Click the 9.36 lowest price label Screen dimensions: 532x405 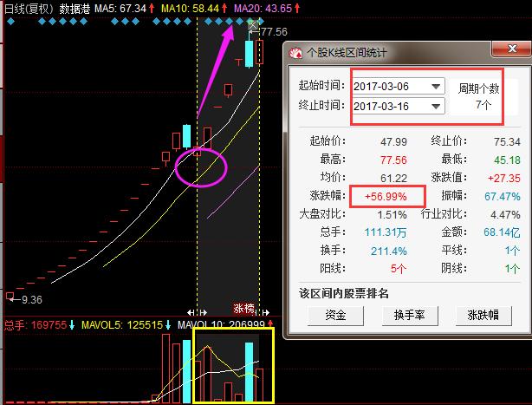31,299
